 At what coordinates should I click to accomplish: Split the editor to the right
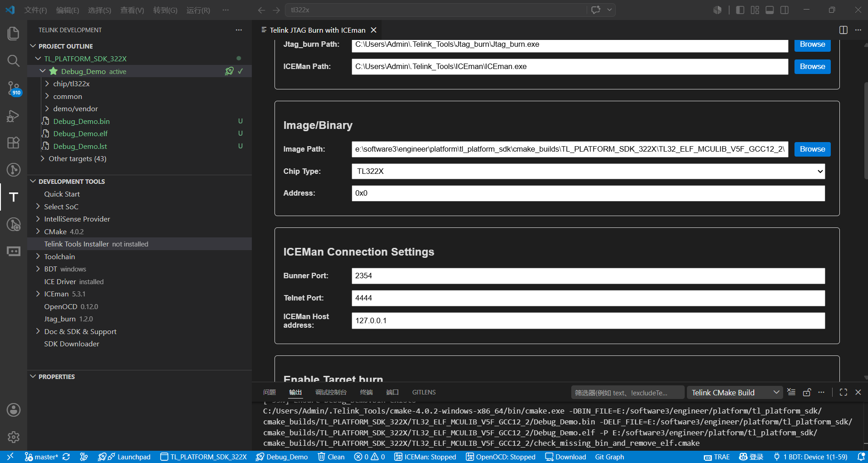843,30
